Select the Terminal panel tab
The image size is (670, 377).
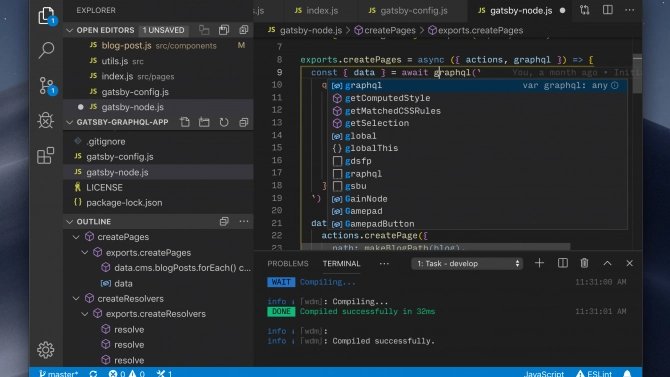[x=341, y=264]
